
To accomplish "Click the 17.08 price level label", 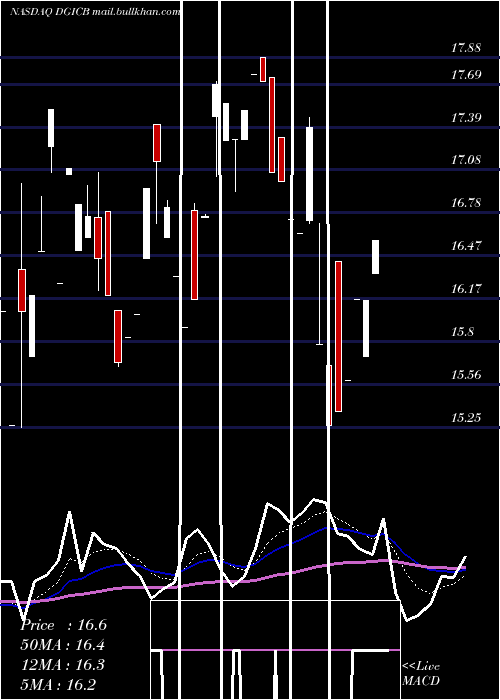I will pos(466,159).
